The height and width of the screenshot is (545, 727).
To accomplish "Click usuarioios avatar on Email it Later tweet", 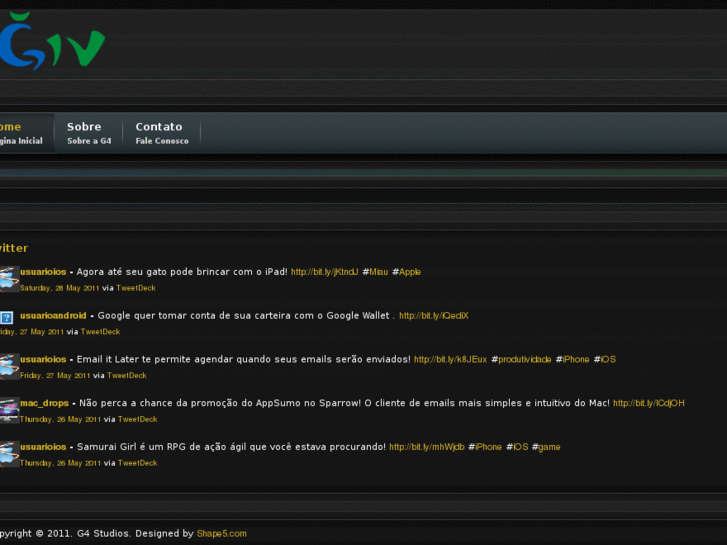I will [x=9, y=366].
